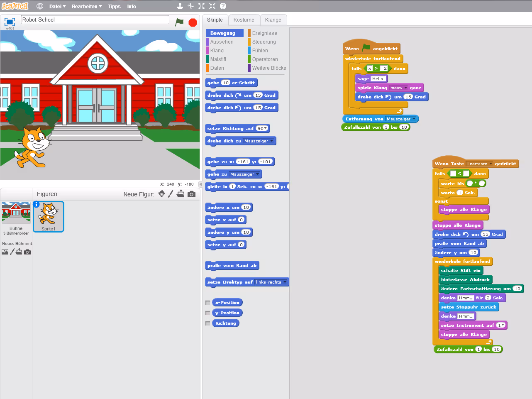
Task: Click the paintbrush icon to draw a new sprite
Action: tap(171, 193)
